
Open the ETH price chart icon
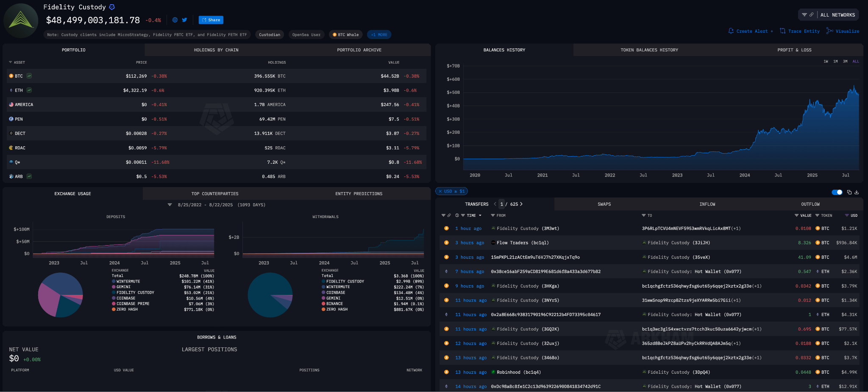click(29, 90)
